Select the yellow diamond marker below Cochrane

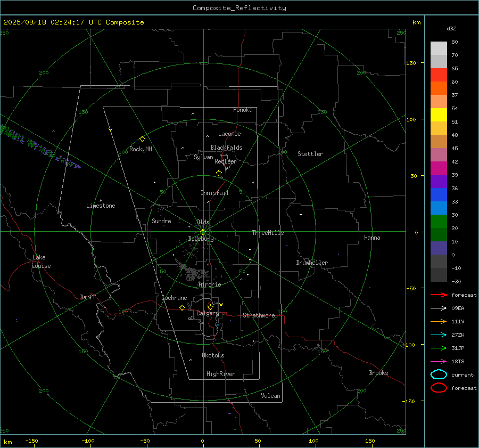(182, 308)
